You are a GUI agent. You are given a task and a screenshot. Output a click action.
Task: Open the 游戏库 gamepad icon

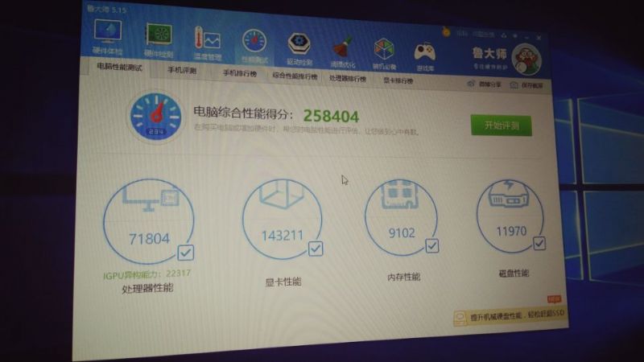coord(425,52)
